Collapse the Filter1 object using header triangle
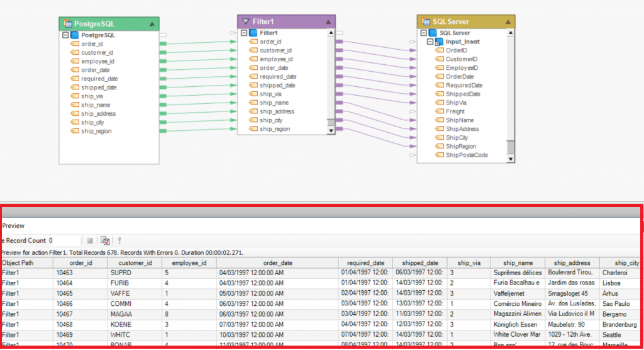 point(328,21)
